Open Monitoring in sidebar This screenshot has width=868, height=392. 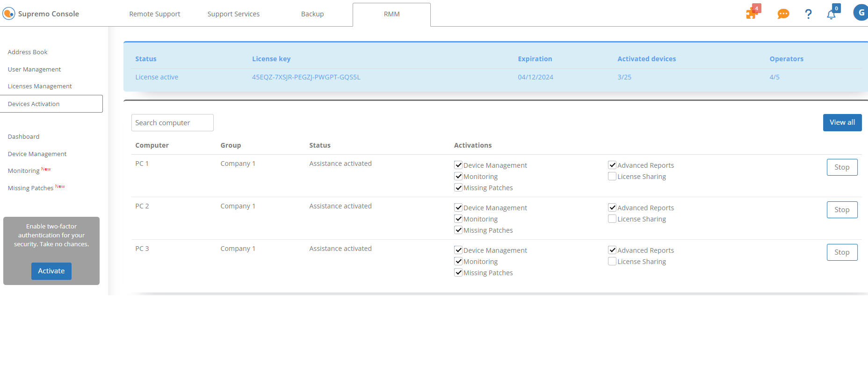tap(23, 171)
